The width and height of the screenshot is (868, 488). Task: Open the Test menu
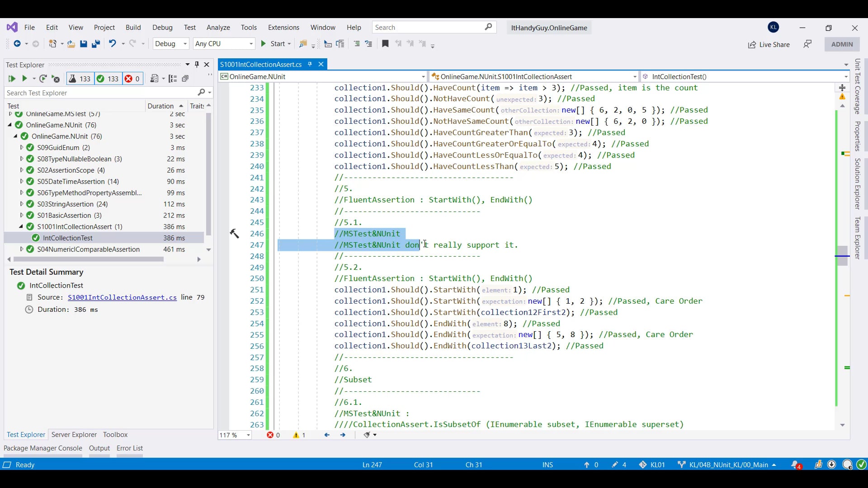[189, 28]
